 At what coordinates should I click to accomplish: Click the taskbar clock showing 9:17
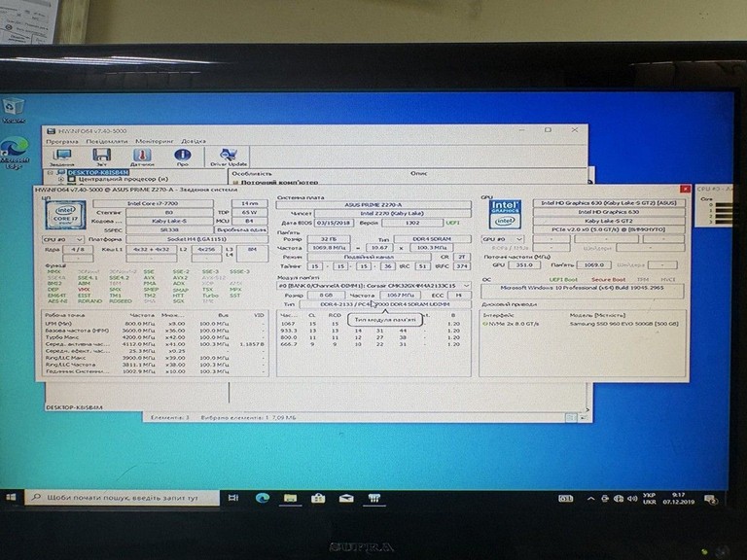coord(678,498)
